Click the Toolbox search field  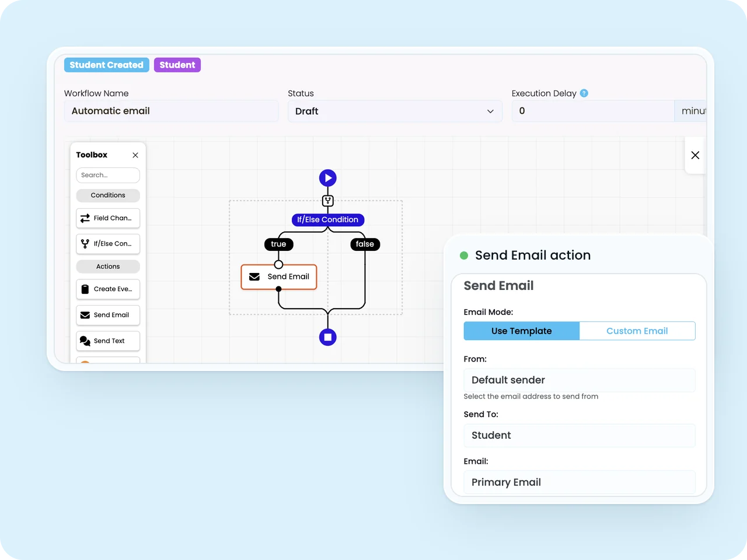108,175
